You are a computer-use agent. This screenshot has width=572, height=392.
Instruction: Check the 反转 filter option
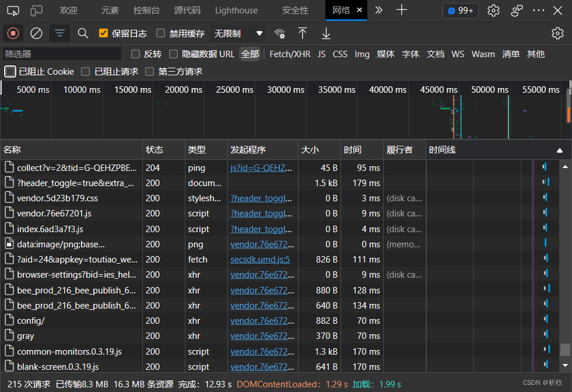click(x=135, y=54)
